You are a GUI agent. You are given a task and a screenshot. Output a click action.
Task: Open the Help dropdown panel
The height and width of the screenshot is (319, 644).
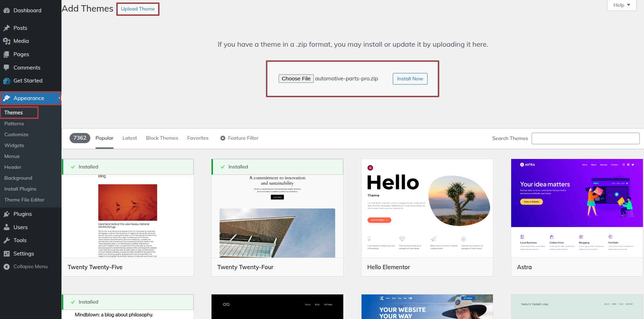tap(622, 5)
